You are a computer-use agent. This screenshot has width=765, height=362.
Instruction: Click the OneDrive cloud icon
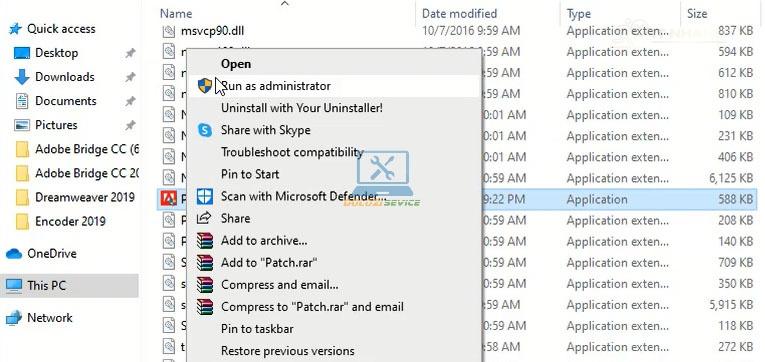(x=14, y=254)
